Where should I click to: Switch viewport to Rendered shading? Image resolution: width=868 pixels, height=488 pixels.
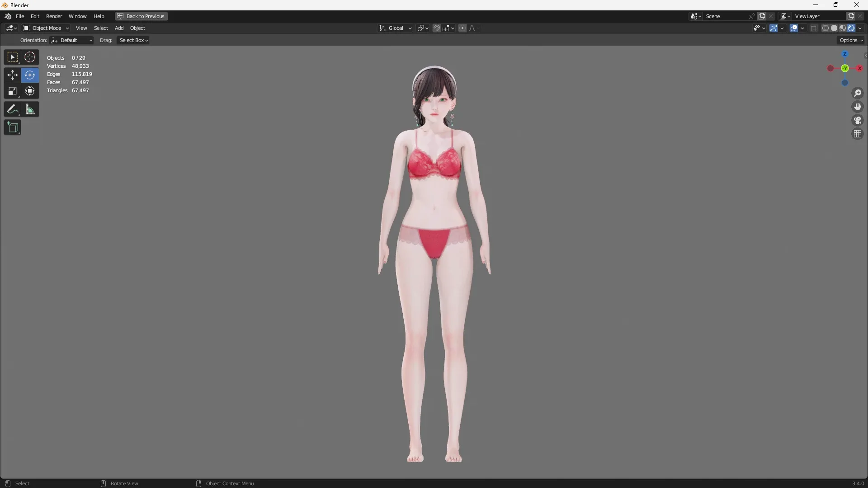[852, 28]
